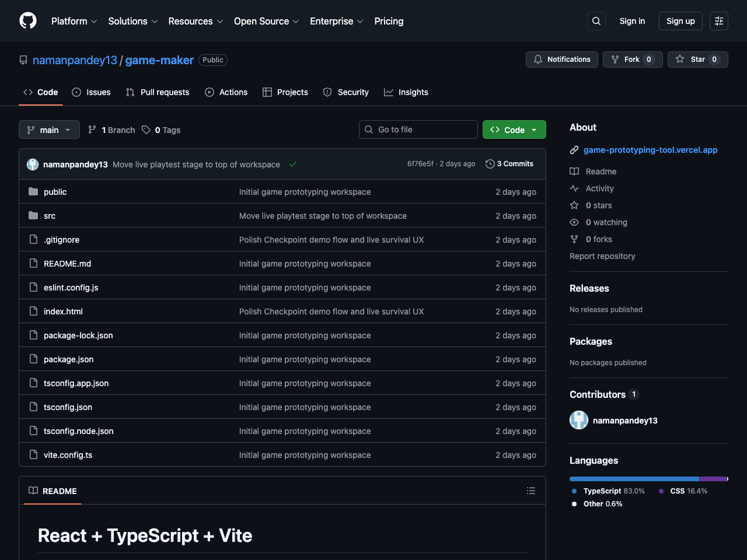Screen dimensions: 747x560
Task: Open the main branch selector dropdown
Action: [49, 129]
